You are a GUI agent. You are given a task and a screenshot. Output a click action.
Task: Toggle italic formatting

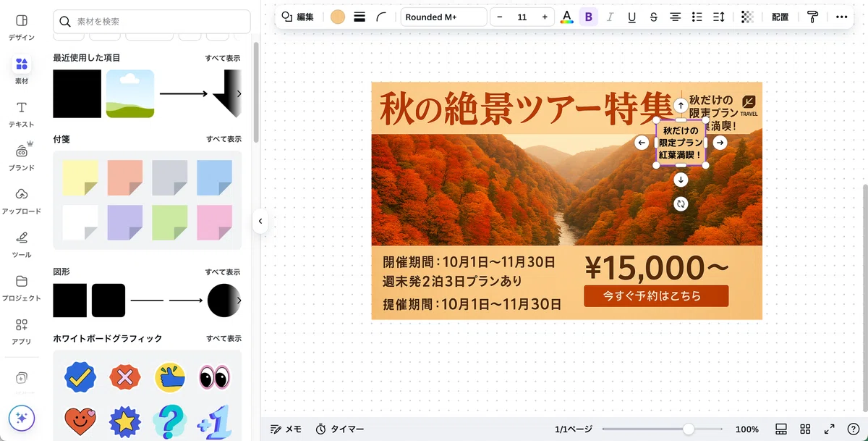(x=610, y=17)
